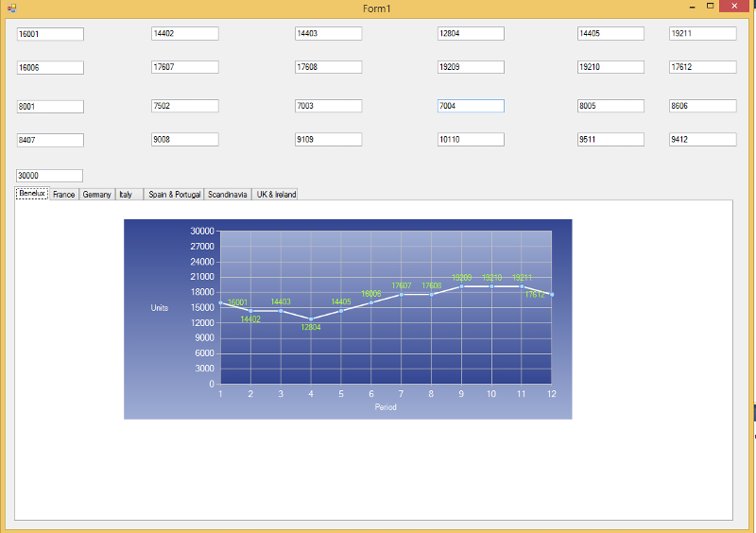This screenshot has width=756, height=533.
Task: Focus the field with value 8407
Action: point(50,140)
